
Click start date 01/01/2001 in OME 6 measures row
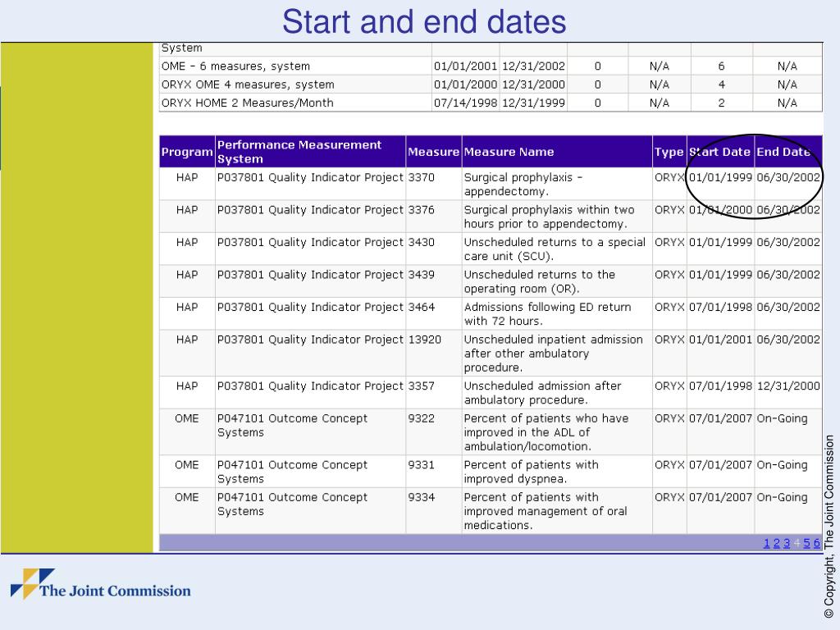[x=466, y=66]
